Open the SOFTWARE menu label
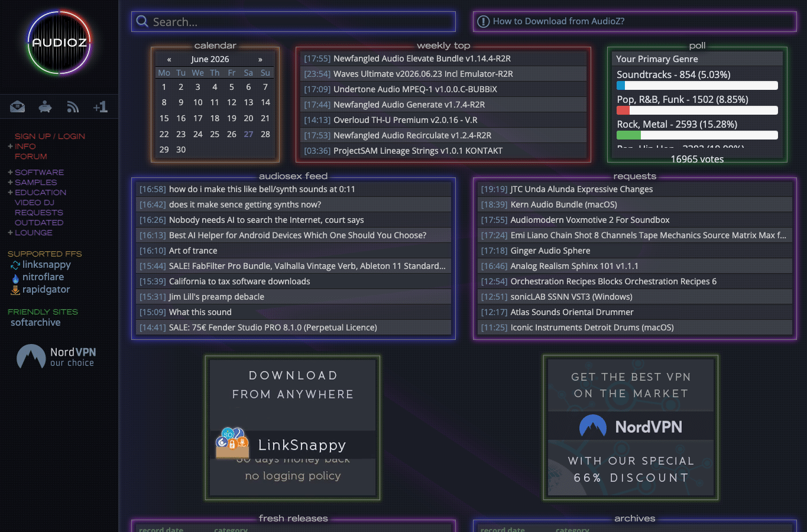Viewport: 807px width, 532px height. tap(39, 172)
